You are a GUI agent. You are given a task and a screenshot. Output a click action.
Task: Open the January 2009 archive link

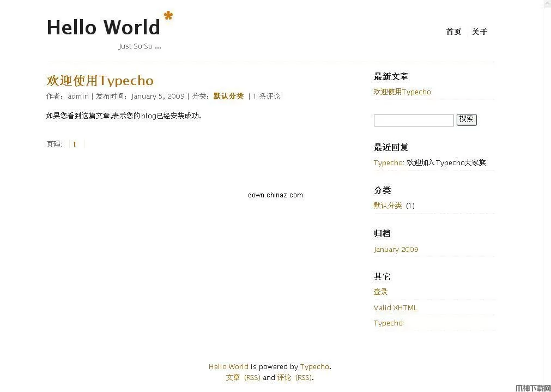396,249
